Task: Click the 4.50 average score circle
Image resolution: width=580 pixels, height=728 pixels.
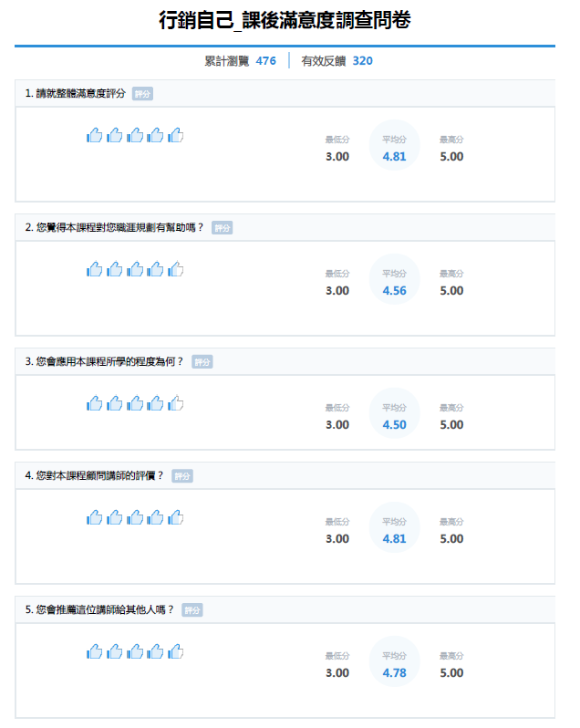Action: click(394, 414)
